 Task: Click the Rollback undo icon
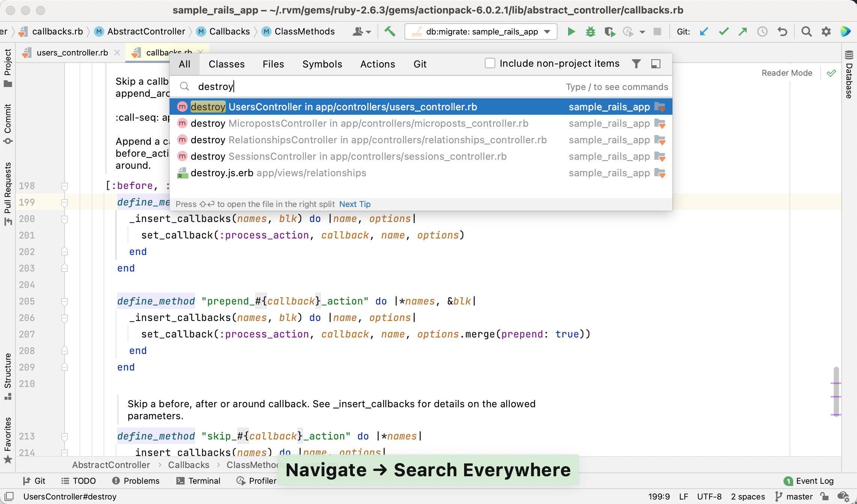click(x=782, y=31)
